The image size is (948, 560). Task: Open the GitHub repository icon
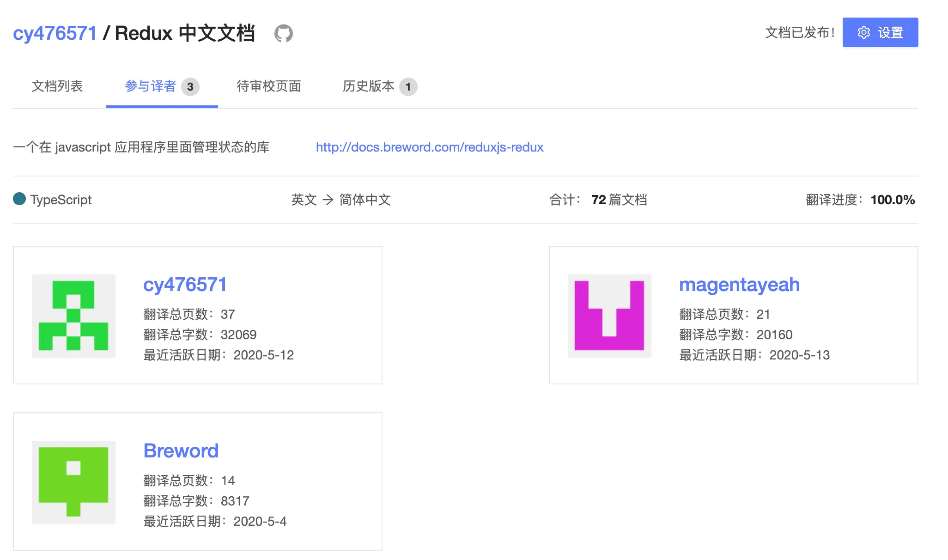pos(283,33)
